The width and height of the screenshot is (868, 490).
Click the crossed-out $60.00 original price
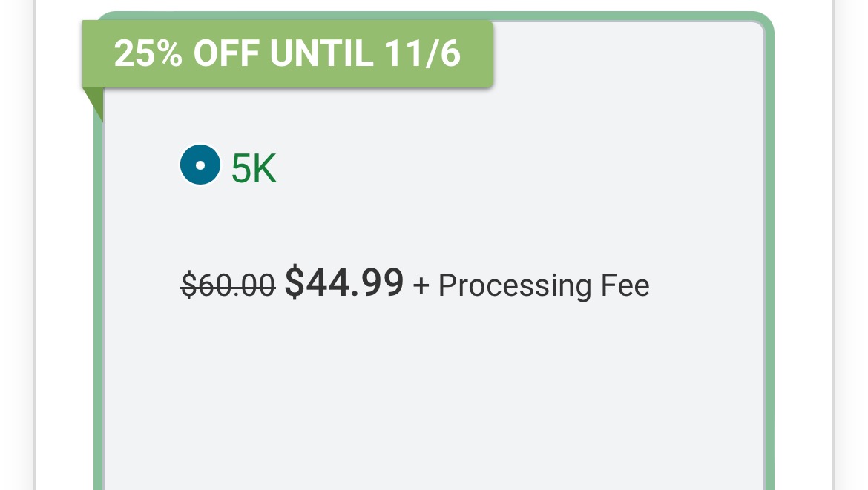click(x=228, y=285)
